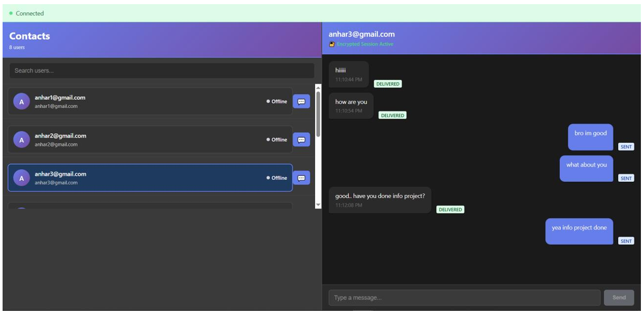Select the anhar1@gmail.com contact row
The height and width of the screenshot is (315, 644).
150,102
